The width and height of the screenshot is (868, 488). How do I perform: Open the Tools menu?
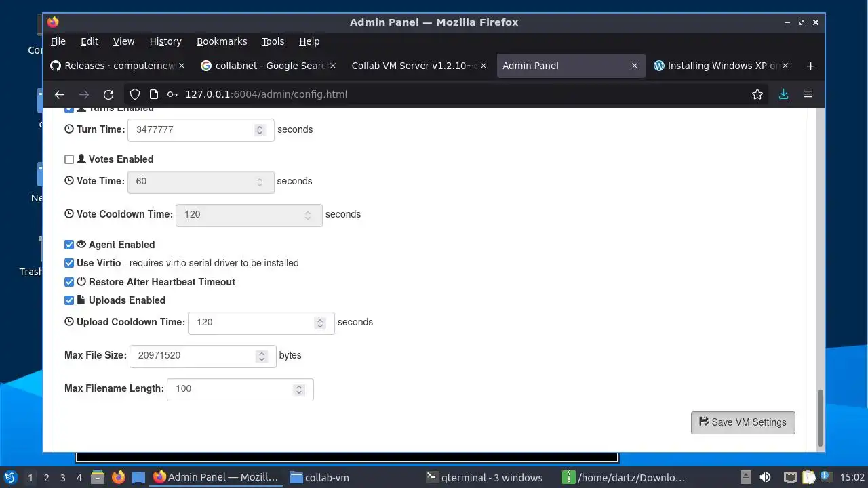click(x=273, y=41)
